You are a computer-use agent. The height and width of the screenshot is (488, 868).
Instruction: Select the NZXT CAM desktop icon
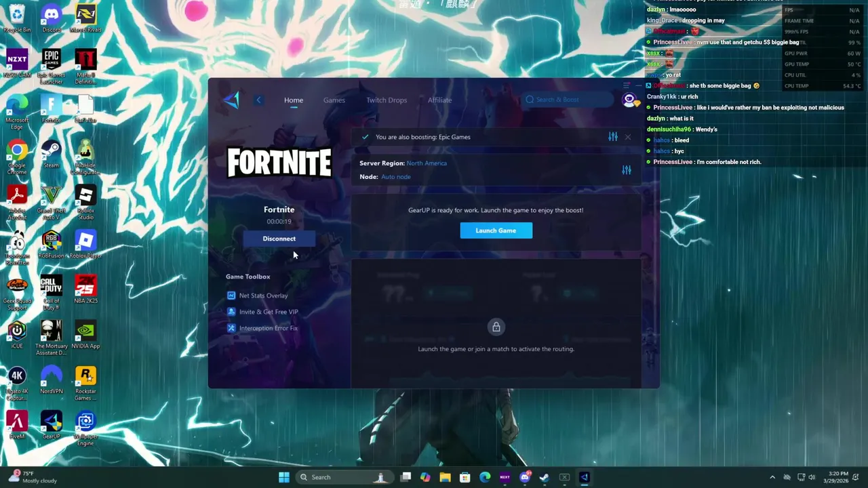17,64
